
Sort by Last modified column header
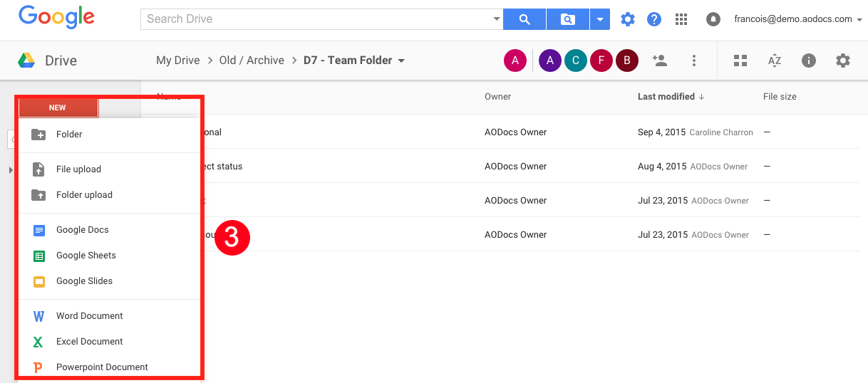click(x=671, y=97)
